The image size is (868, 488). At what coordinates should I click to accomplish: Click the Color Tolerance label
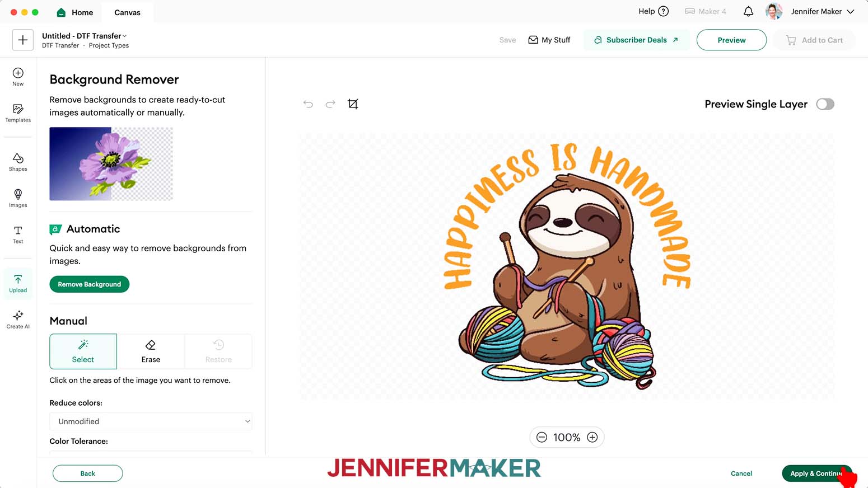(x=79, y=441)
